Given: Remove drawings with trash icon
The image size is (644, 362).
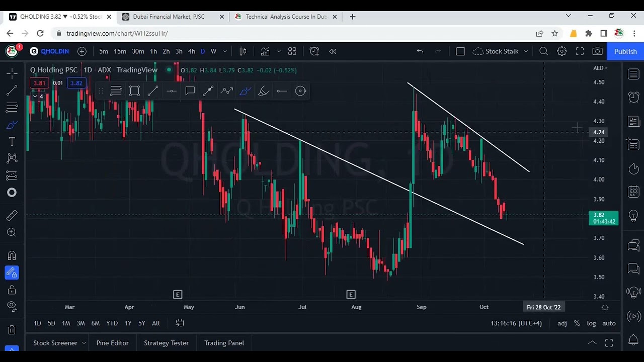Looking at the screenshot, I should point(12,330).
